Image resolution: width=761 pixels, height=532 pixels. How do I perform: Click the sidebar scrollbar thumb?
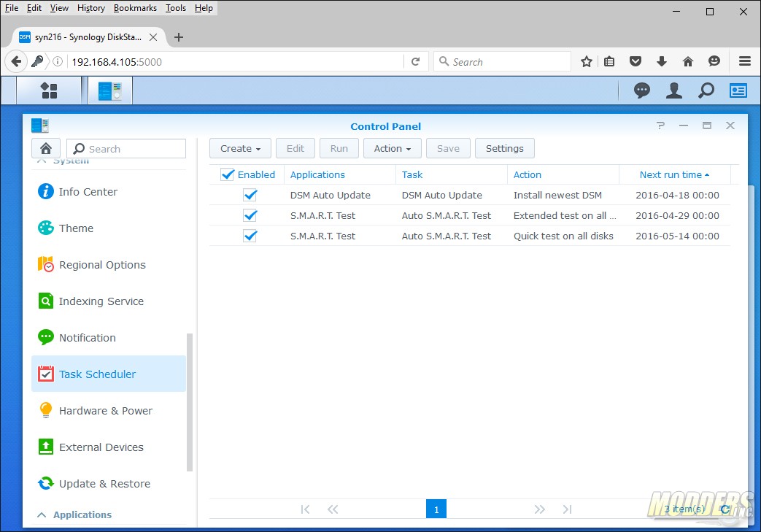[x=190, y=402]
